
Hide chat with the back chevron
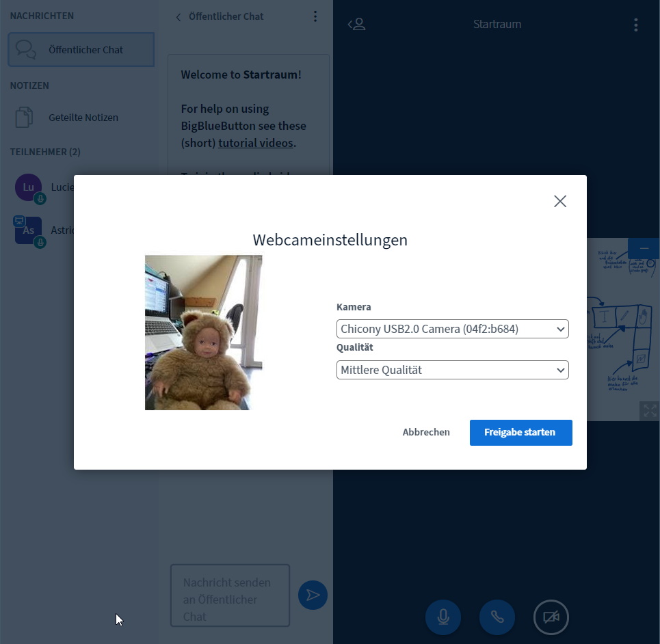[x=179, y=17]
